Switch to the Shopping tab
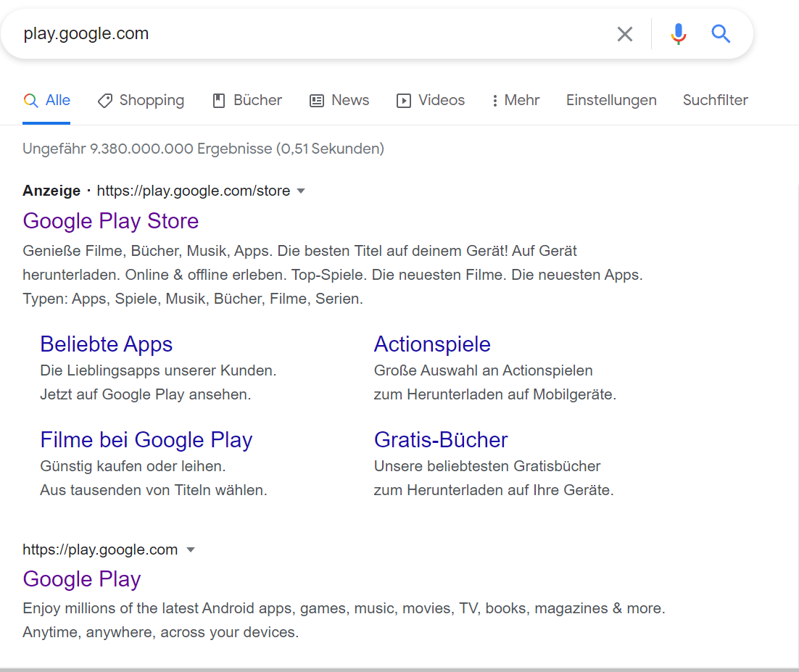Image resolution: width=799 pixels, height=672 pixels. click(x=141, y=100)
